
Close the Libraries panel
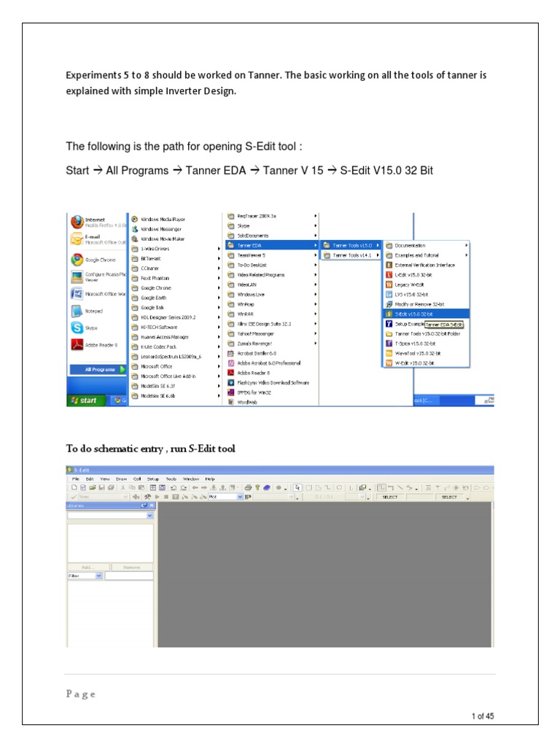pyautogui.click(x=152, y=506)
